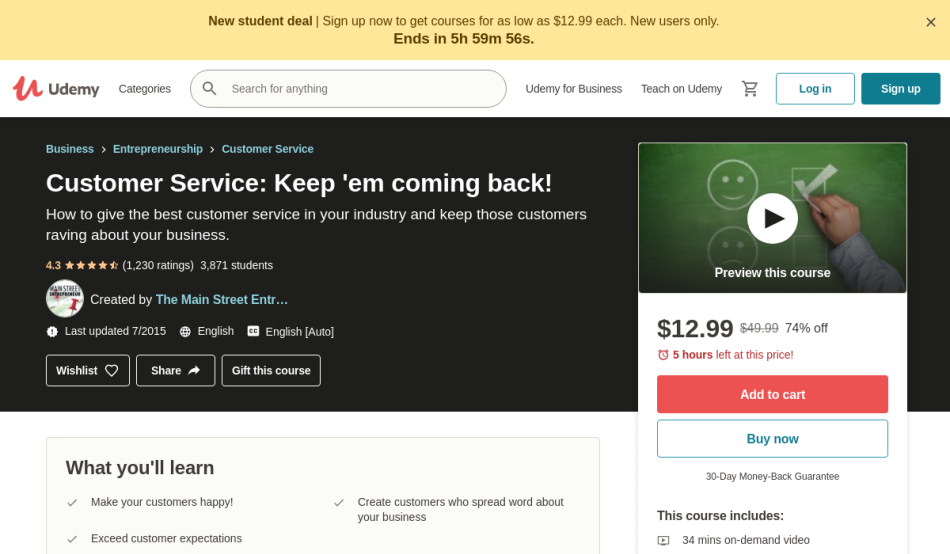Screen dimensions: 950x554
Task: Click the Ends in countdown timer text
Action: [x=463, y=39]
